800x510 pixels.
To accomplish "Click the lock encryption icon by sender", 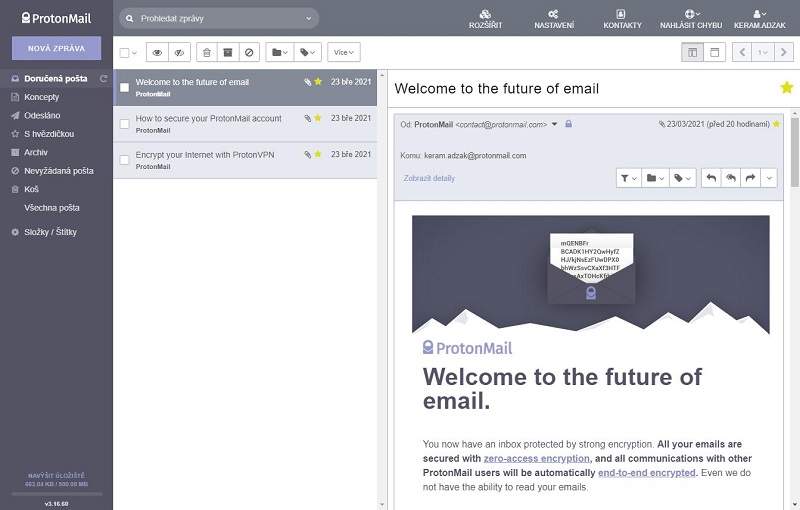I will point(568,124).
